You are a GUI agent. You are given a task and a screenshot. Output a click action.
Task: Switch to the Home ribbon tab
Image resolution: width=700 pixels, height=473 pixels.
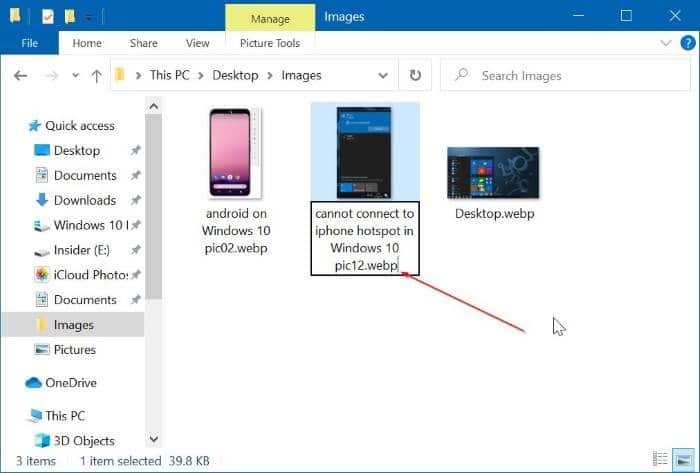pyautogui.click(x=87, y=43)
